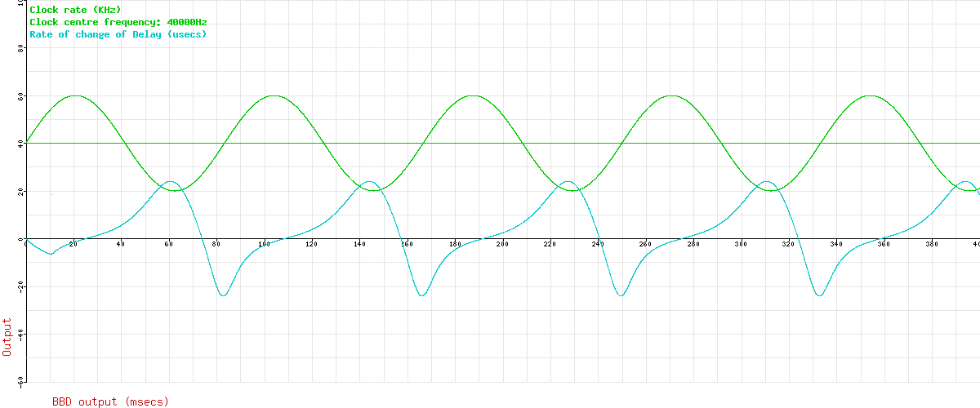The image size is (980, 408).
Task: Click the first peak of green curve
Action: point(75,95)
